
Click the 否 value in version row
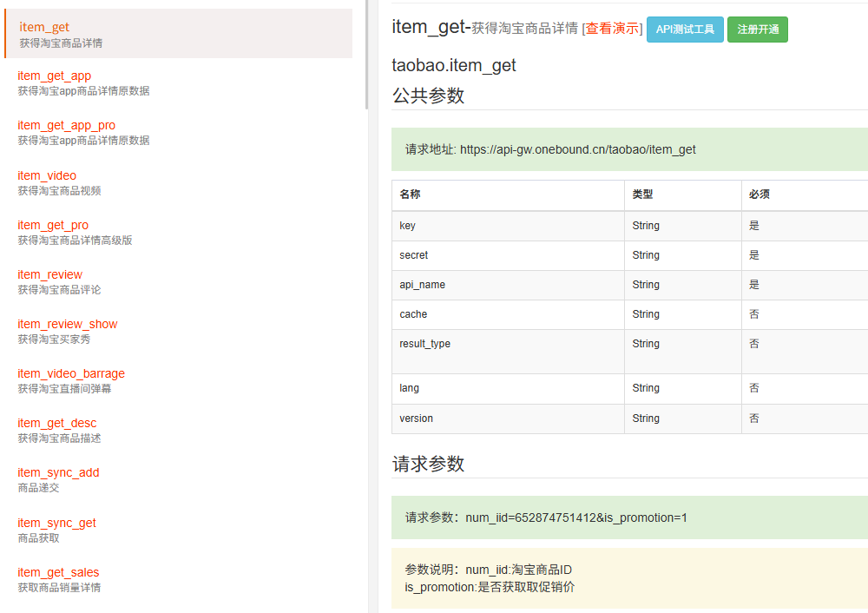point(754,419)
